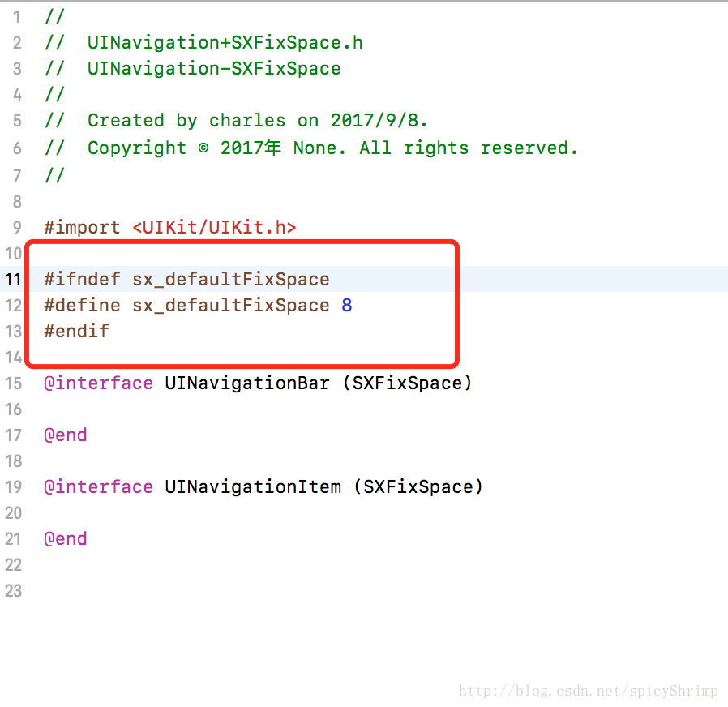Click the comment 'UINavigation-SXFixSpace'

[x=214, y=69]
